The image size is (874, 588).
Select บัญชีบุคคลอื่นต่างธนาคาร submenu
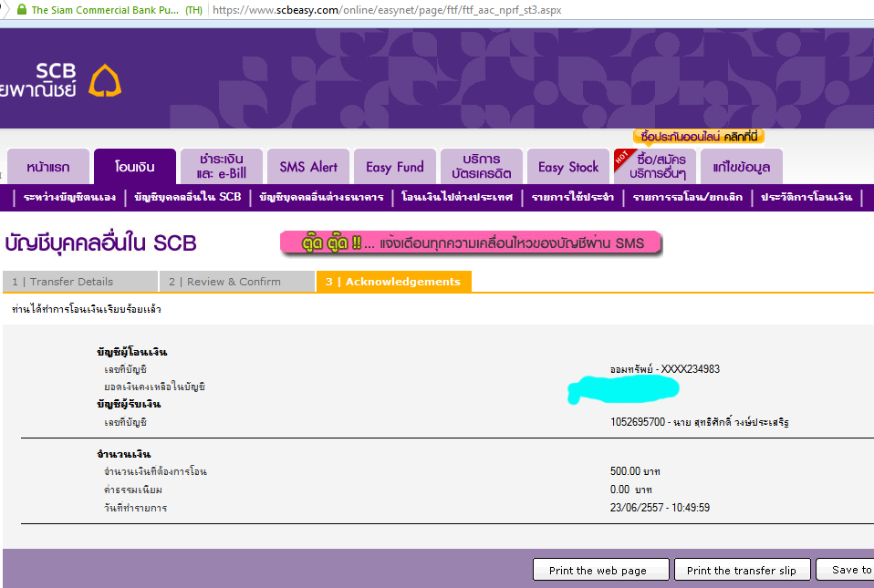tap(321, 197)
